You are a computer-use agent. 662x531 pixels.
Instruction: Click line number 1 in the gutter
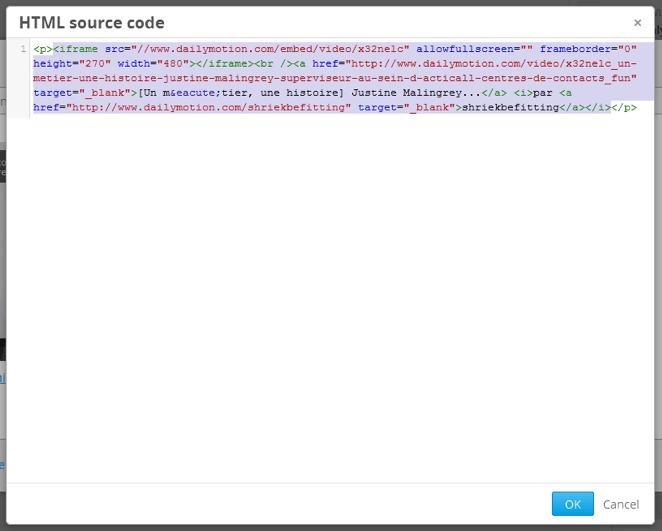23,49
